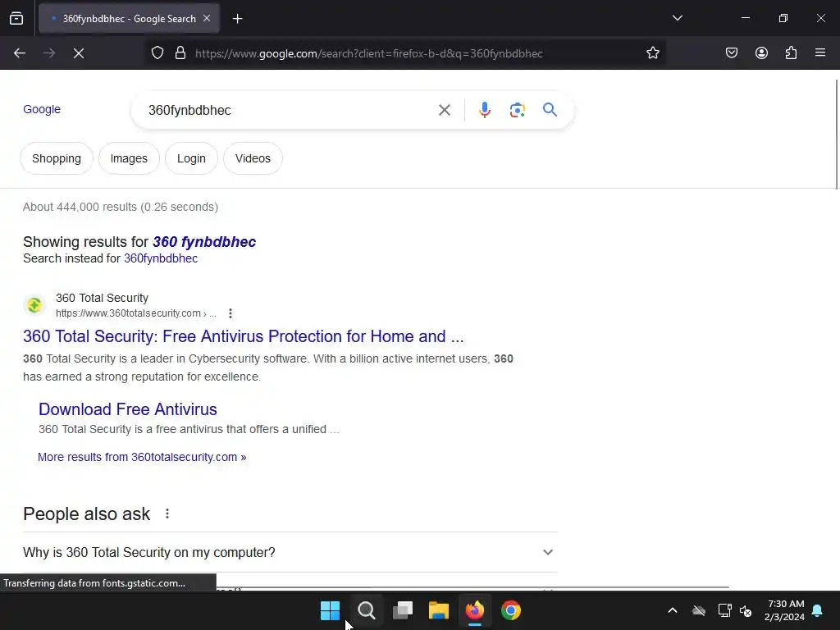Screen dimensions: 840x630
Task: Open Firefox application menu
Action: point(820,52)
